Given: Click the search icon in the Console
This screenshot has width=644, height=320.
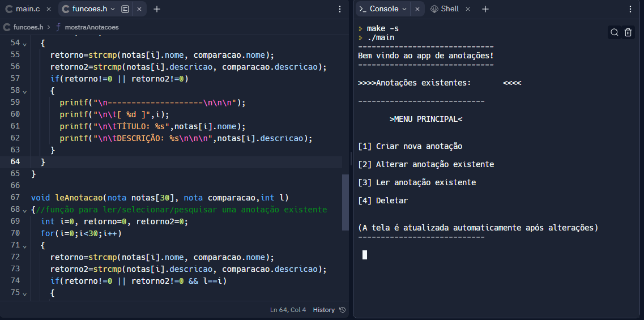Looking at the screenshot, I should click(615, 33).
